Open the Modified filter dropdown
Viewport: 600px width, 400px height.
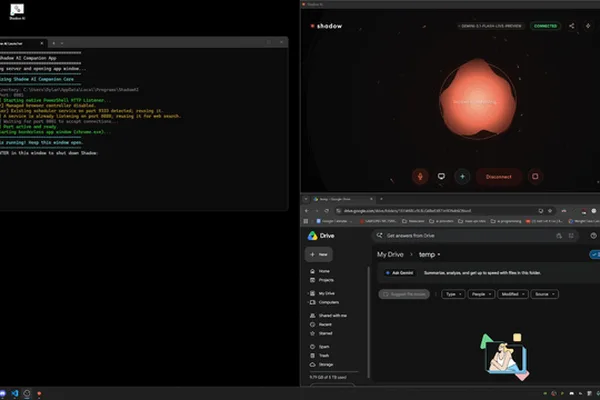coord(513,294)
